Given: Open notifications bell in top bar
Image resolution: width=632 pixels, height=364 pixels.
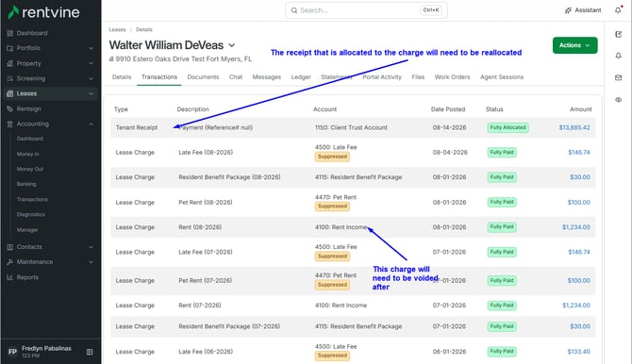Looking at the screenshot, I should (x=618, y=10).
